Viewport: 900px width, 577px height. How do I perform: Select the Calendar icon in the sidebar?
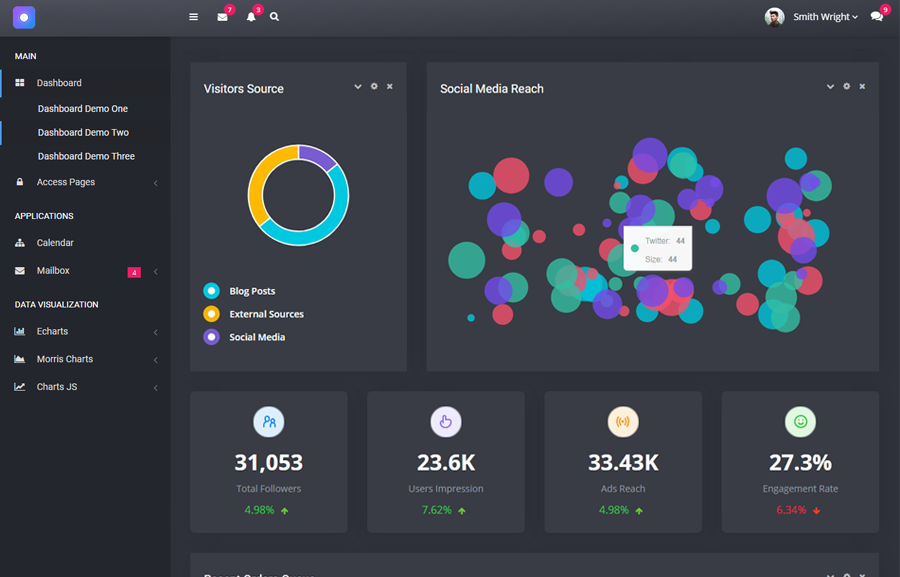coord(22,242)
